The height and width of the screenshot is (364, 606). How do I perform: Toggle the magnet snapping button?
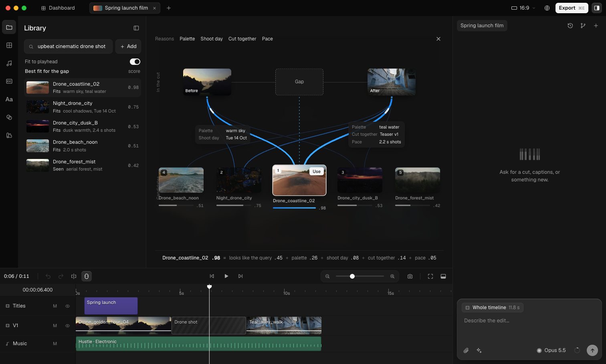[87, 276]
